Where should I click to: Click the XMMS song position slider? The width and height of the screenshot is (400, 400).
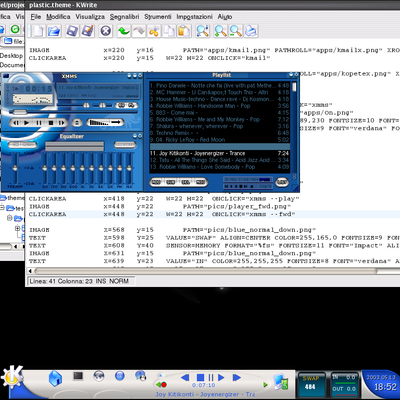pos(74,112)
